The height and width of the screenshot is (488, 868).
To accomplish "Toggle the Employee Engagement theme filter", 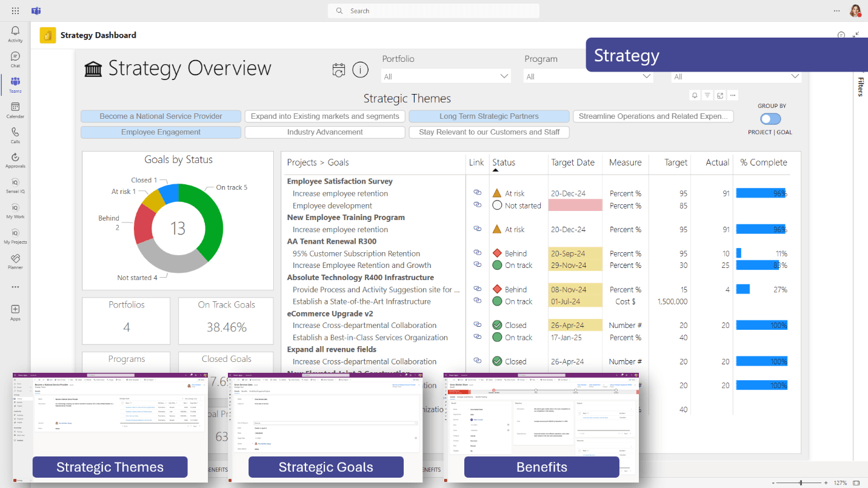I will (x=161, y=132).
